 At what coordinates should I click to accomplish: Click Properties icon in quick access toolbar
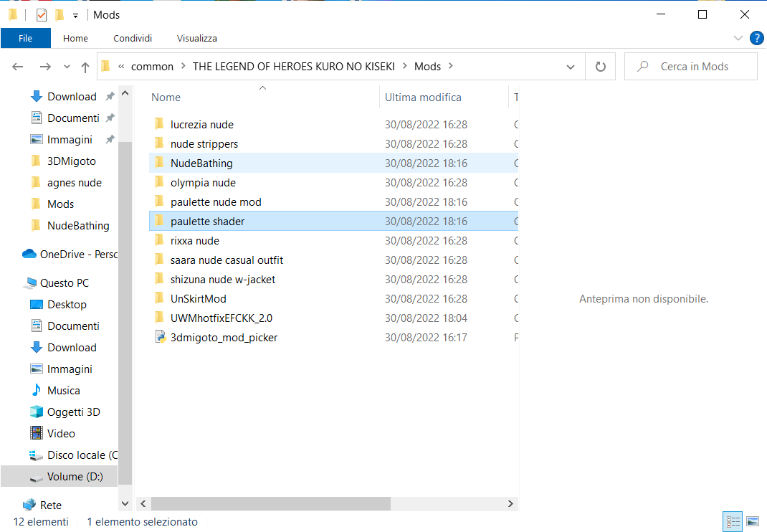[42, 15]
